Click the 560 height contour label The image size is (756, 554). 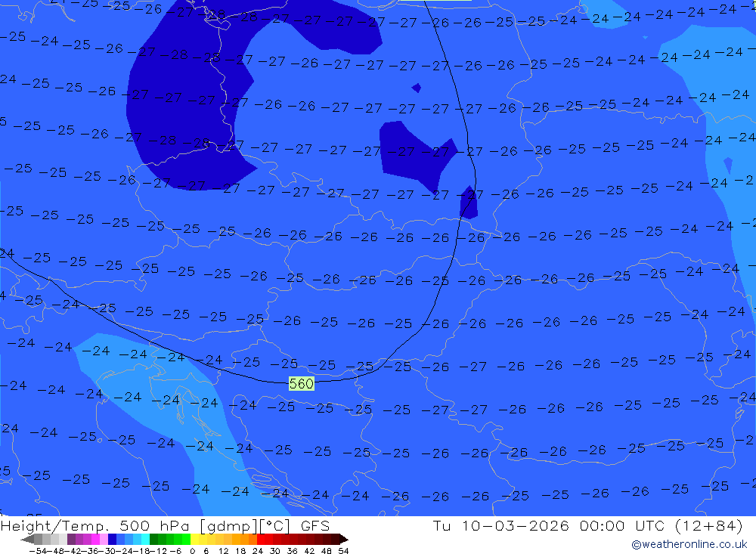coord(302,384)
